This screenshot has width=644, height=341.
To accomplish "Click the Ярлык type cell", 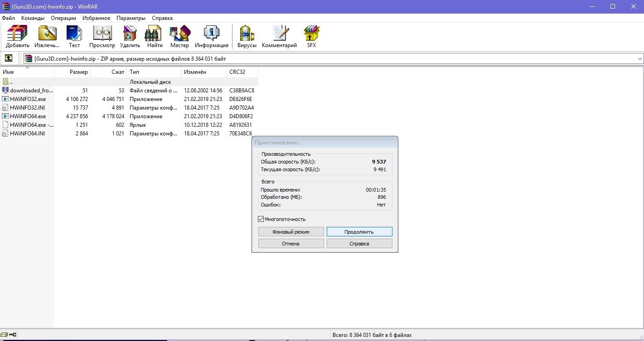I will point(138,125).
